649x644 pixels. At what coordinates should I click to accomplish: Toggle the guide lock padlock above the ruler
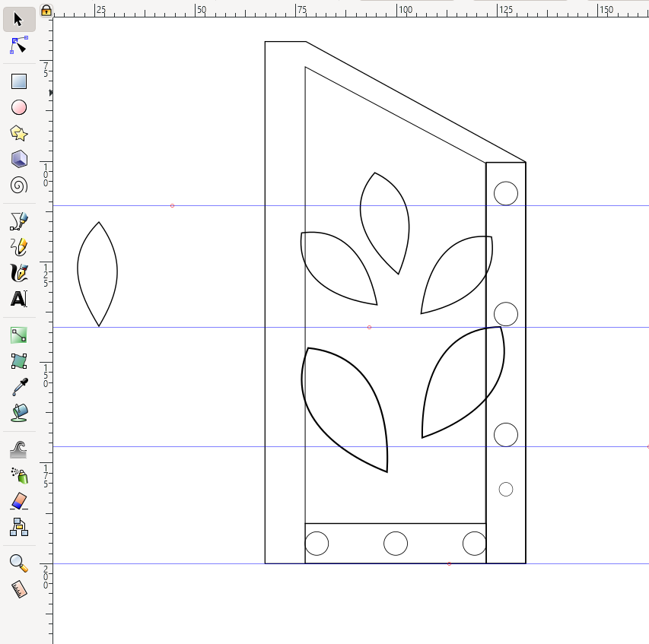pyautogui.click(x=46, y=10)
